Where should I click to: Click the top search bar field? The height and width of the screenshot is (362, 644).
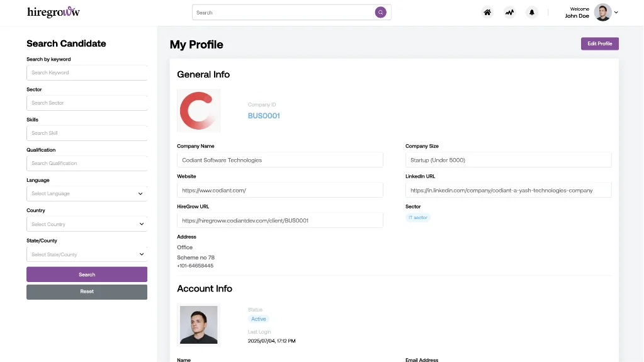pyautogui.click(x=283, y=13)
